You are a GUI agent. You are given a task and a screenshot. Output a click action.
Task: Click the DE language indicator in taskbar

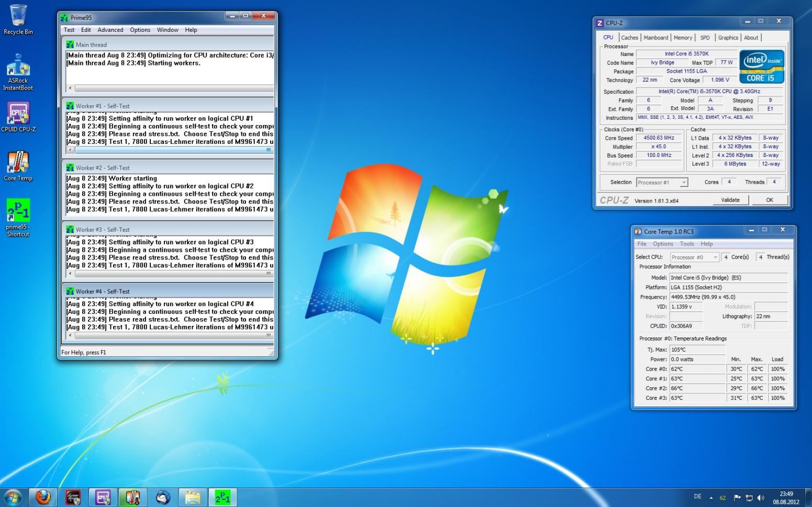pyautogui.click(x=697, y=497)
